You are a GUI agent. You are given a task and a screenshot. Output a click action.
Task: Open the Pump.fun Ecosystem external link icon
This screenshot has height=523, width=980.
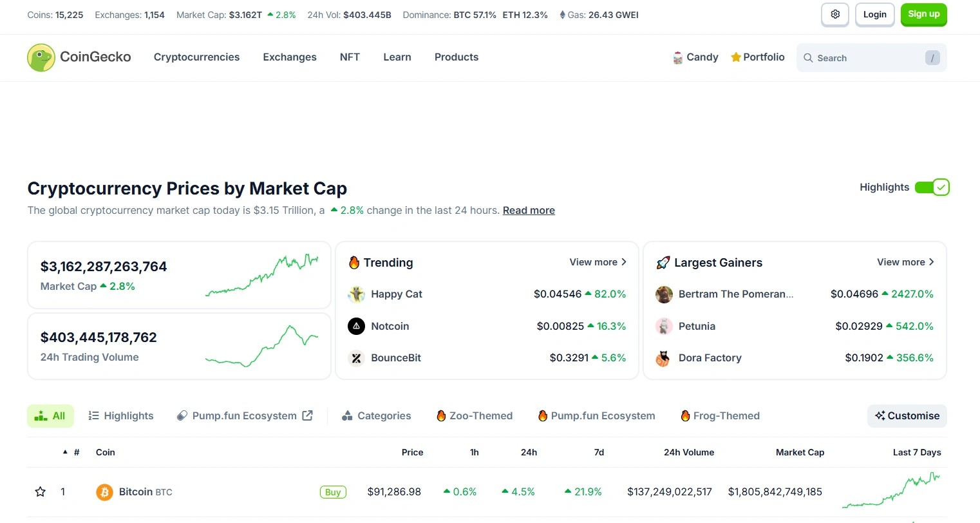[308, 416]
